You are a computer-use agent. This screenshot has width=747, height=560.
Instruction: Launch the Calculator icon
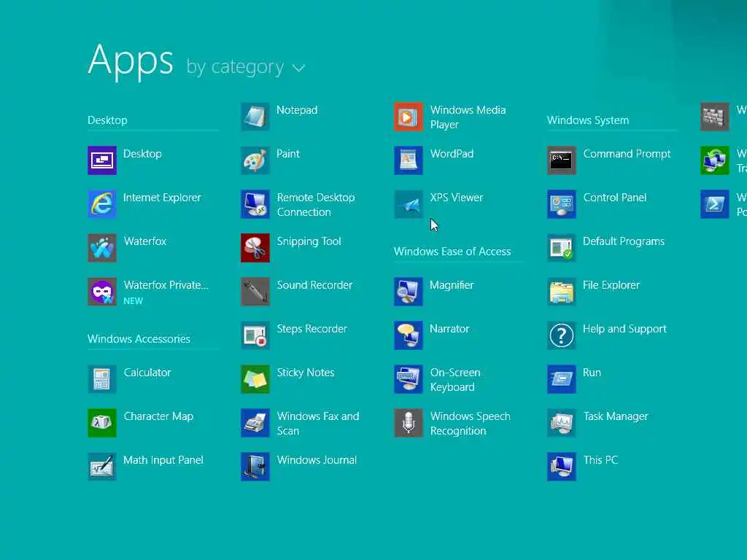coord(102,379)
